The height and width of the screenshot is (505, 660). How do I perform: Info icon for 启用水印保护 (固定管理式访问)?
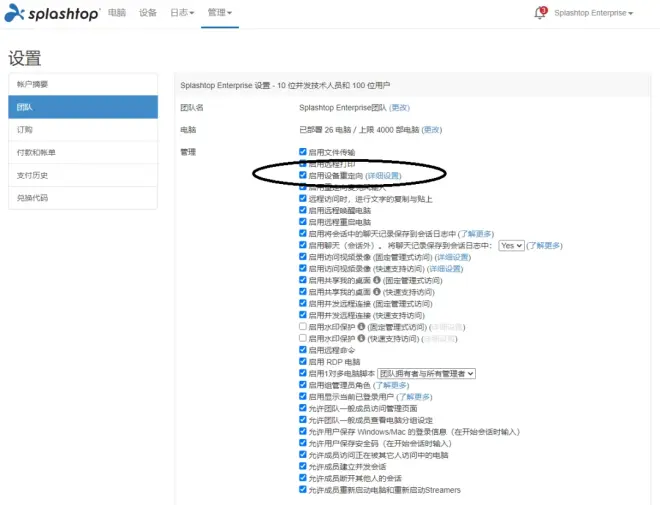(361, 327)
